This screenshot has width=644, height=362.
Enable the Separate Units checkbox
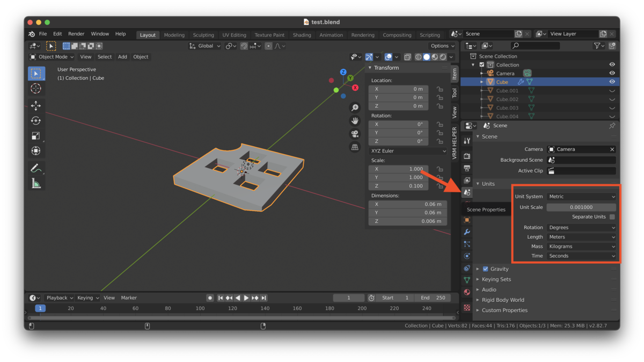click(x=612, y=217)
